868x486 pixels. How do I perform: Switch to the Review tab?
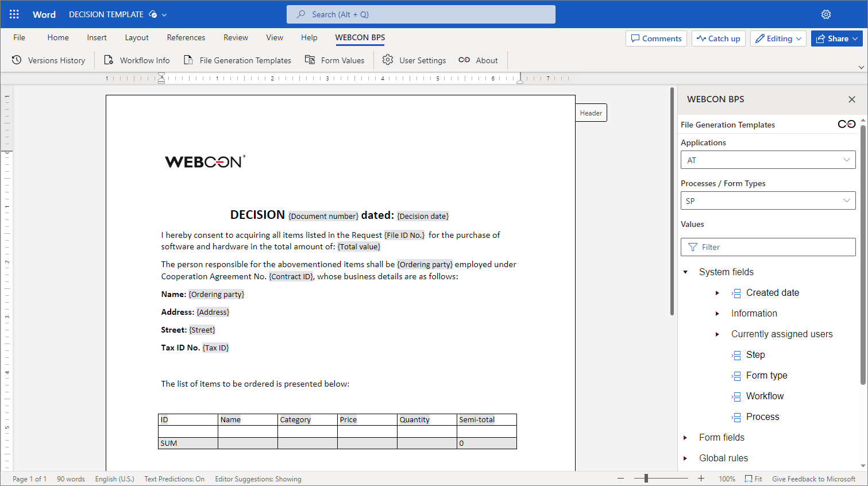(236, 37)
